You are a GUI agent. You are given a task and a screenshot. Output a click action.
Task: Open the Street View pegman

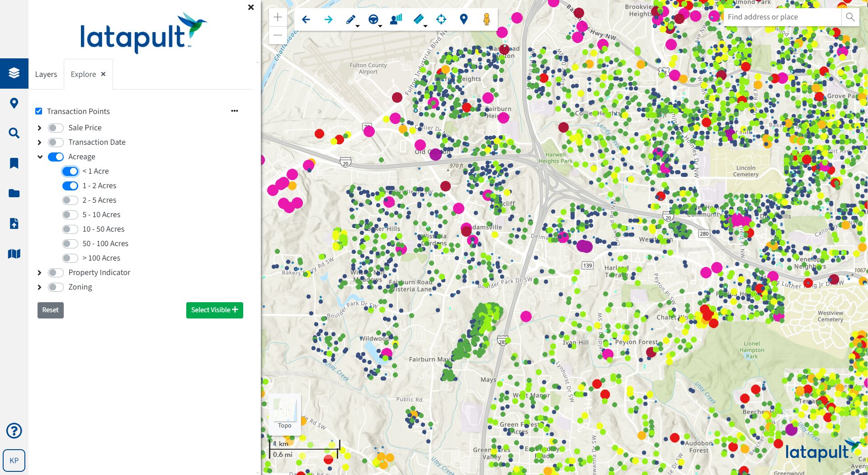[x=486, y=19]
